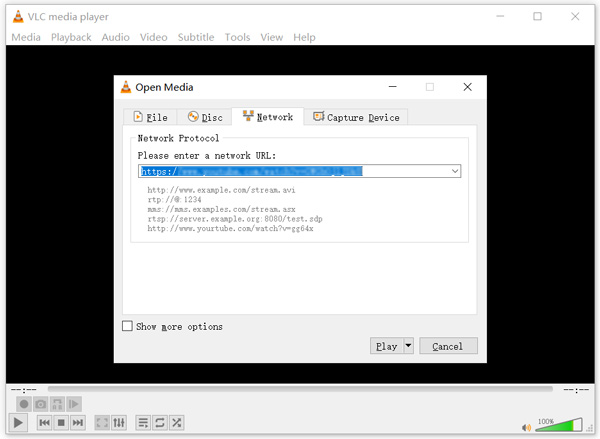Click the Cancel button
The image size is (600, 439).
click(448, 346)
